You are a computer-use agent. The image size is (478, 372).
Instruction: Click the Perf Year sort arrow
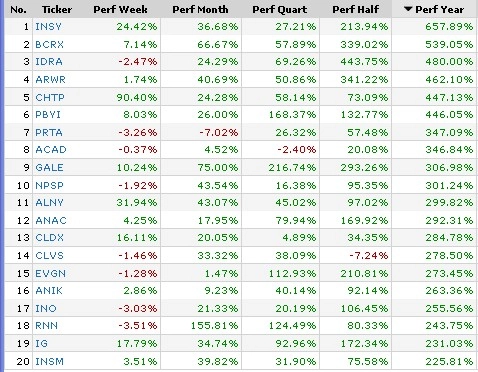tap(408, 9)
